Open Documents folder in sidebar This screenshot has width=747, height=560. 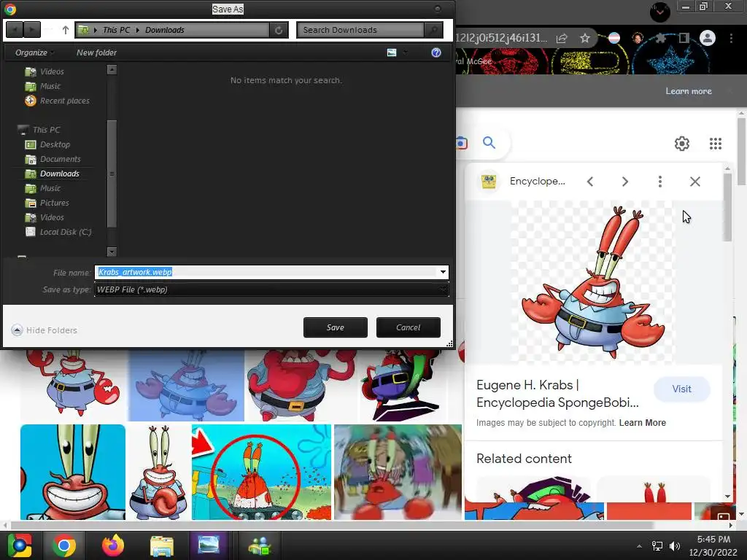click(x=53, y=159)
